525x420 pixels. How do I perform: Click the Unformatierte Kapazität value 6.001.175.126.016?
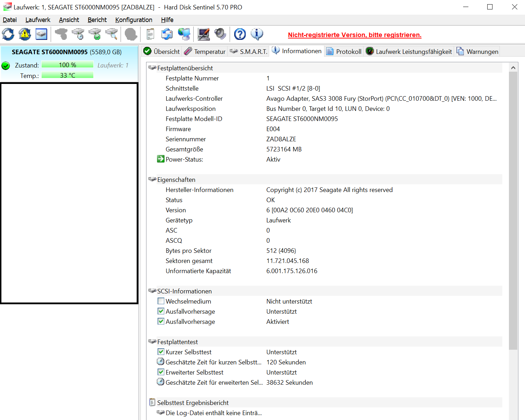[292, 271]
